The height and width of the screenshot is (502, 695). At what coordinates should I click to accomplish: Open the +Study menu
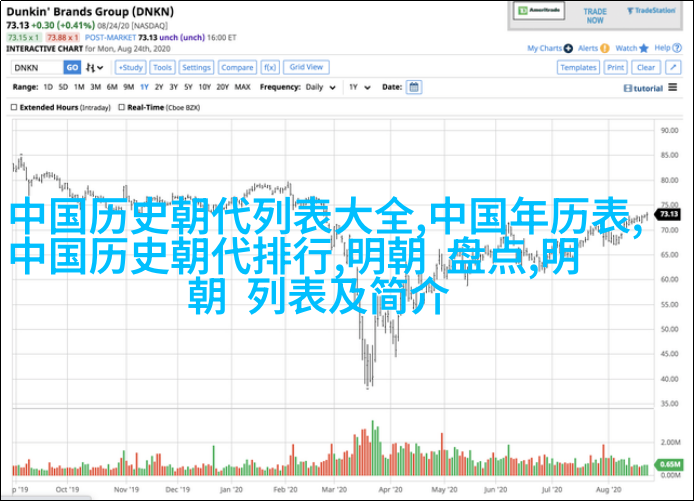(x=131, y=68)
